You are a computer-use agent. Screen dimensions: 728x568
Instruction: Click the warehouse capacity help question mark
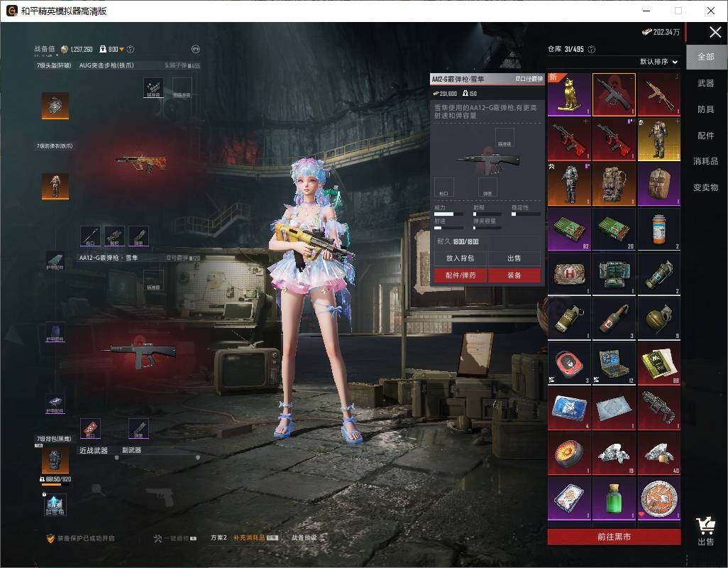point(592,49)
